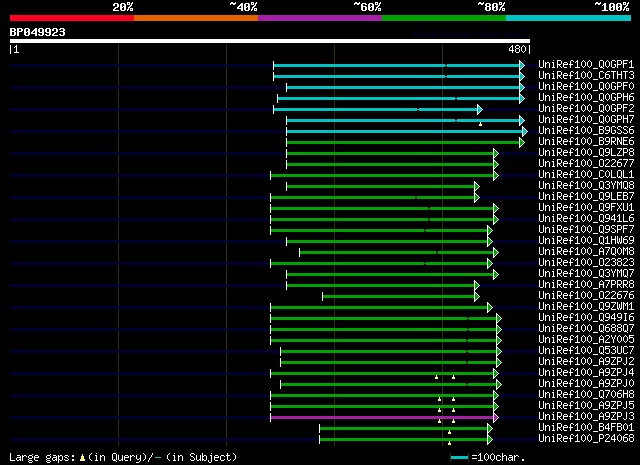Open the UniRef100_Q9SPF7 label
This screenshot has width=640, height=465.
586,230
